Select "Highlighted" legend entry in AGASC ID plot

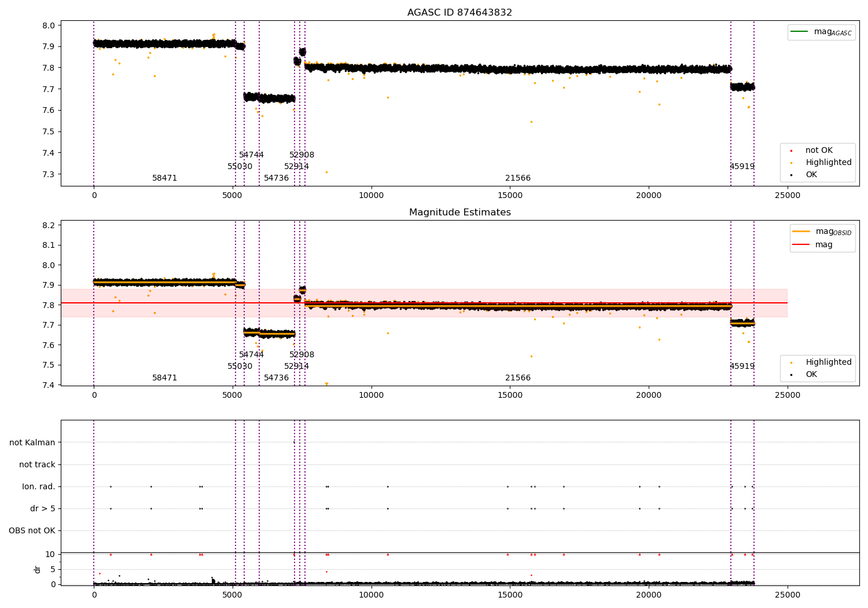[x=822, y=162]
